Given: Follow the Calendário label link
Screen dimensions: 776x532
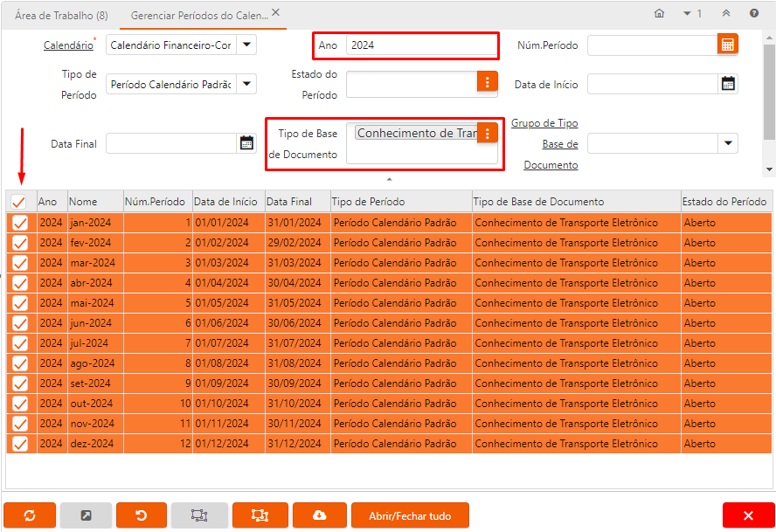Looking at the screenshot, I should (x=67, y=45).
